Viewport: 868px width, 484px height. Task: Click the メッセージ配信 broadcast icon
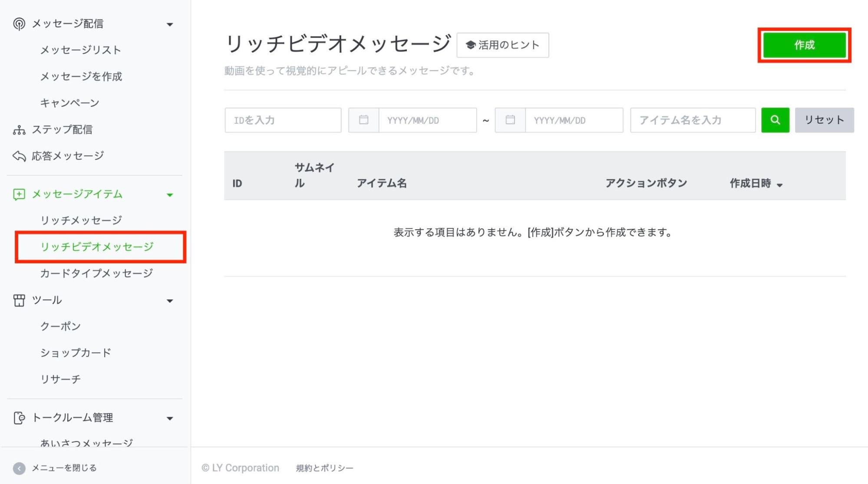click(18, 24)
